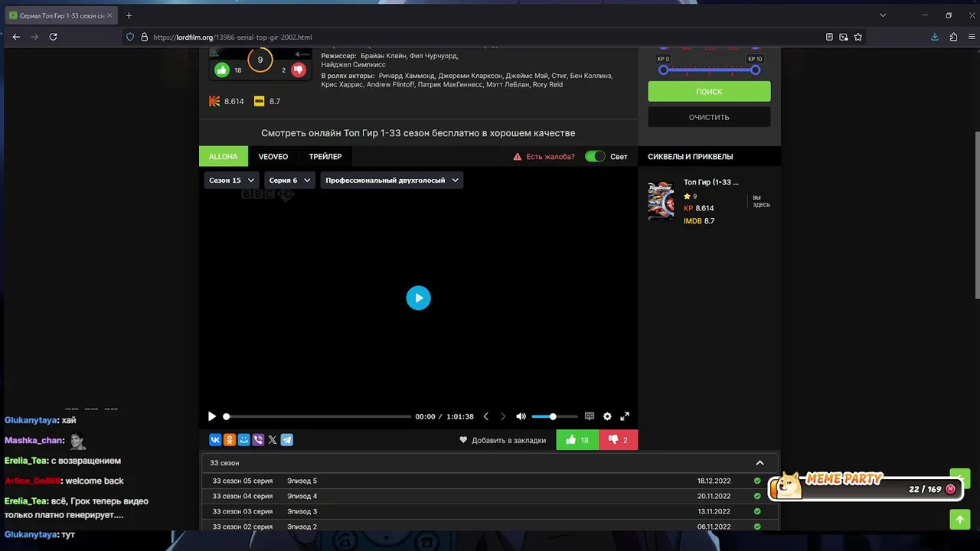Open player settings gear
Viewport: 980px width, 551px height.
[607, 416]
